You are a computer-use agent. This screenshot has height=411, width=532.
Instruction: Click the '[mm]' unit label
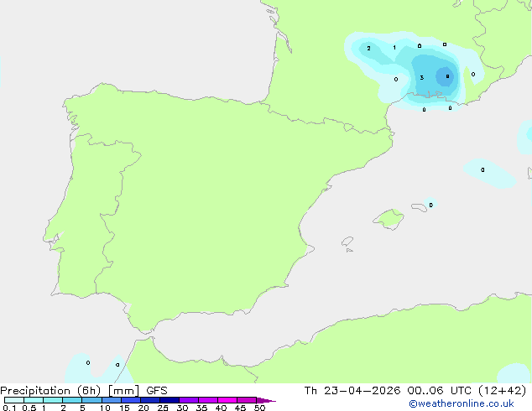click(123, 391)
